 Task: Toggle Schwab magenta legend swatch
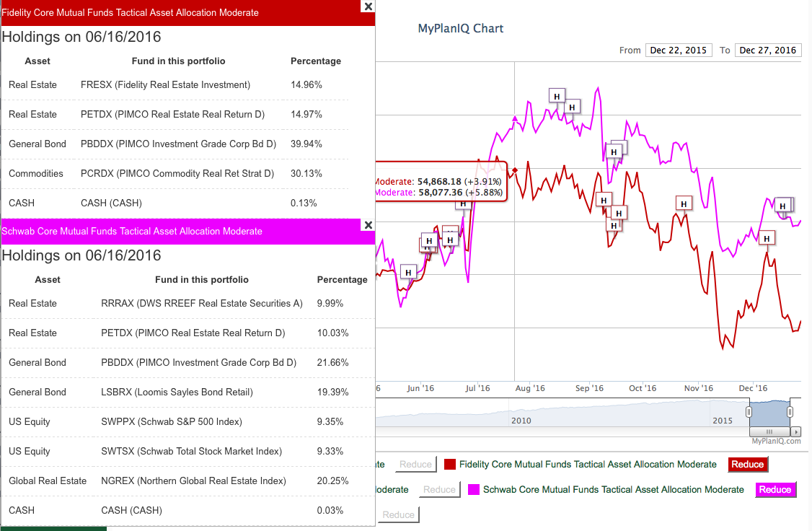click(474, 490)
